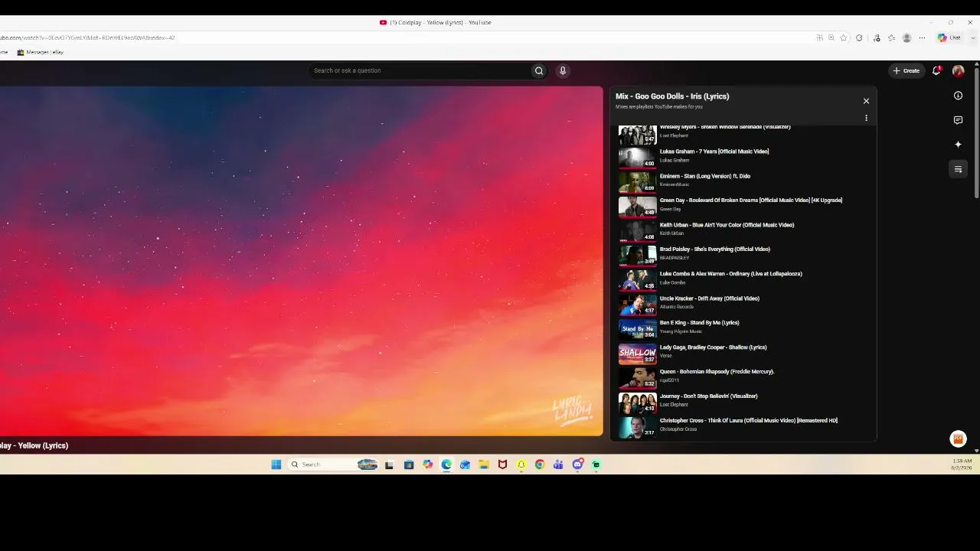
Task: Switch to Microsoft Edge in the taskbar
Action: pos(446,465)
